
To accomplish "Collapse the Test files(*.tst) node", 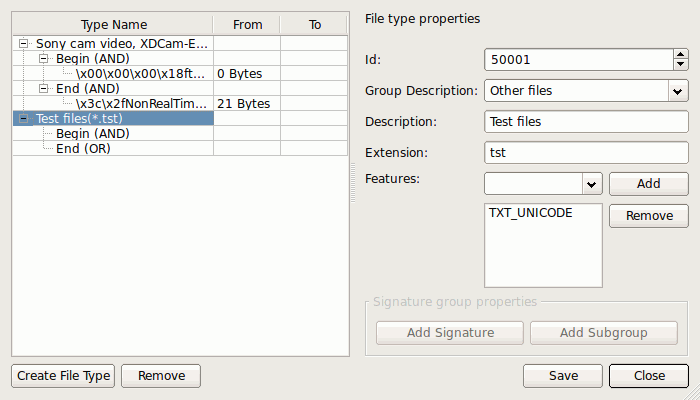I will click(24, 118).
